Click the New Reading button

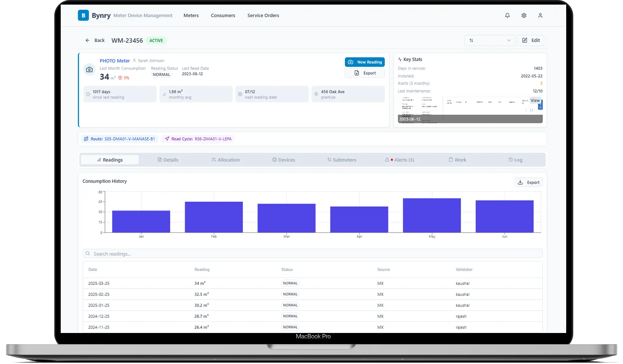(x=365, y=62)
